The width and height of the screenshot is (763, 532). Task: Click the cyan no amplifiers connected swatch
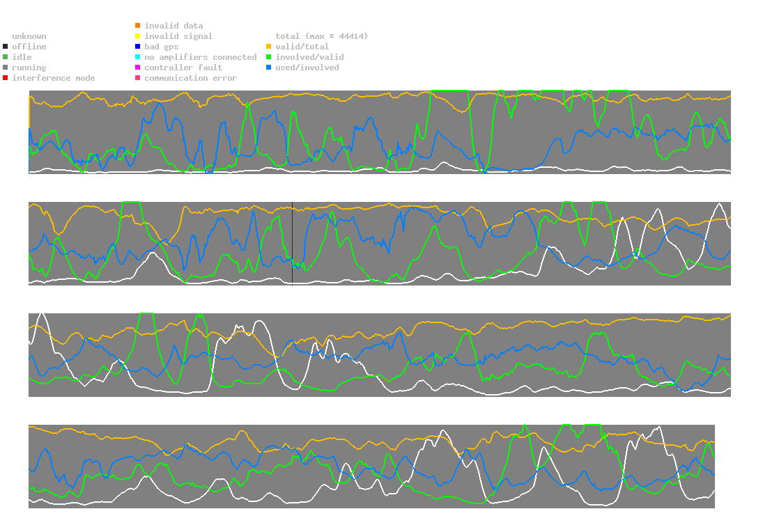pyautogui.click(x=138, y=57)
